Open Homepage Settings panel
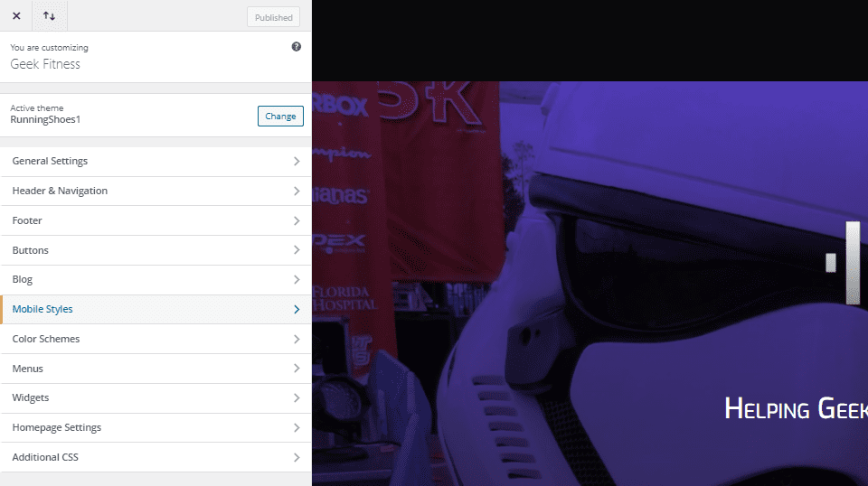 pos(156,428)
